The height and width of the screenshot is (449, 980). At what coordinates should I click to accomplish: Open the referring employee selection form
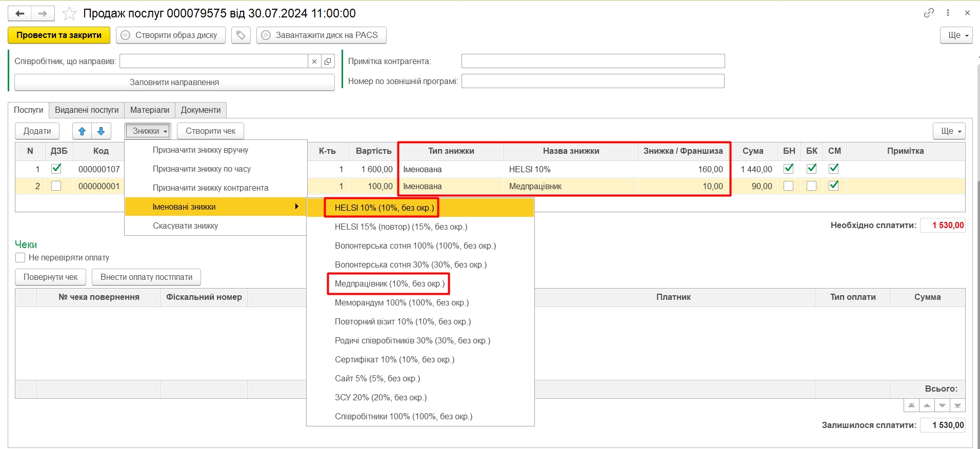click(328, 62)
